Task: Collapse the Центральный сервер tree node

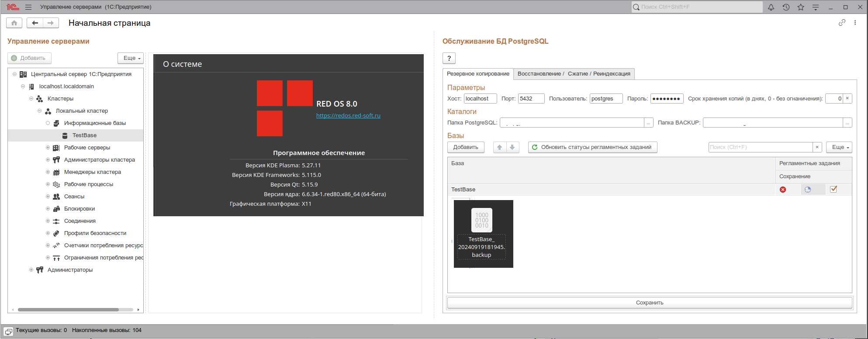Action: 14,74
